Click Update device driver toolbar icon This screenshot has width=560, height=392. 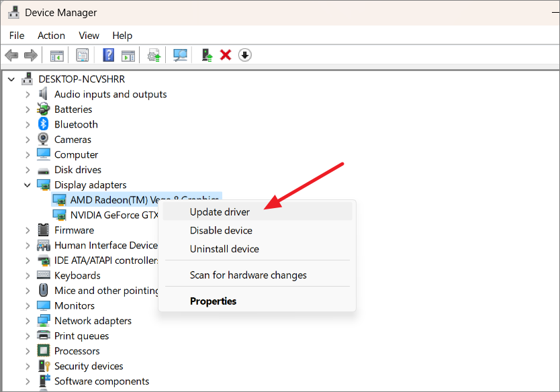point(154,55)
